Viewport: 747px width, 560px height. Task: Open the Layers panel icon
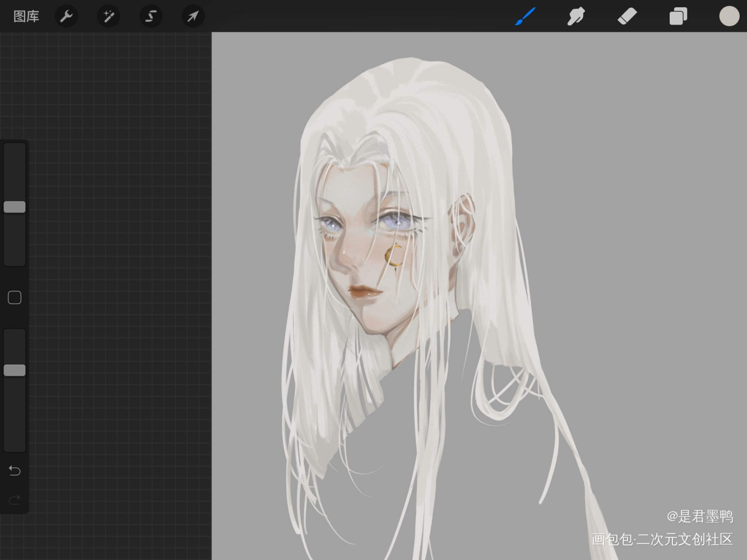pyautogui.click(x=678, y=16)
